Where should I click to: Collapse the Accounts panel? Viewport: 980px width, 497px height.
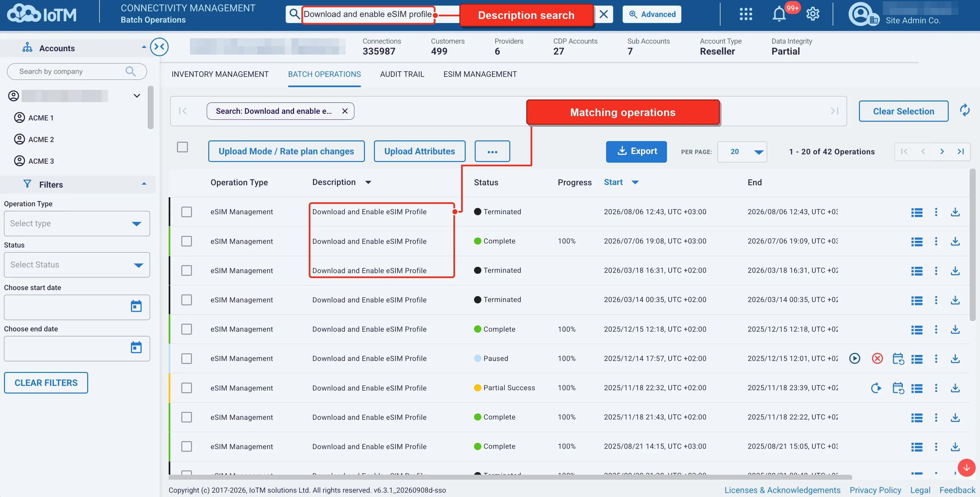point(144,47)
